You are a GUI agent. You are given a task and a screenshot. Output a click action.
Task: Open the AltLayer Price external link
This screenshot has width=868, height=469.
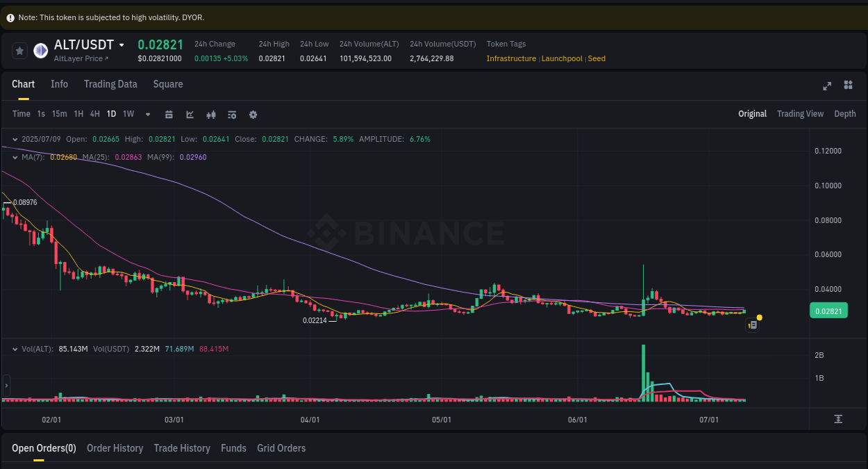[x=82, y=58]
